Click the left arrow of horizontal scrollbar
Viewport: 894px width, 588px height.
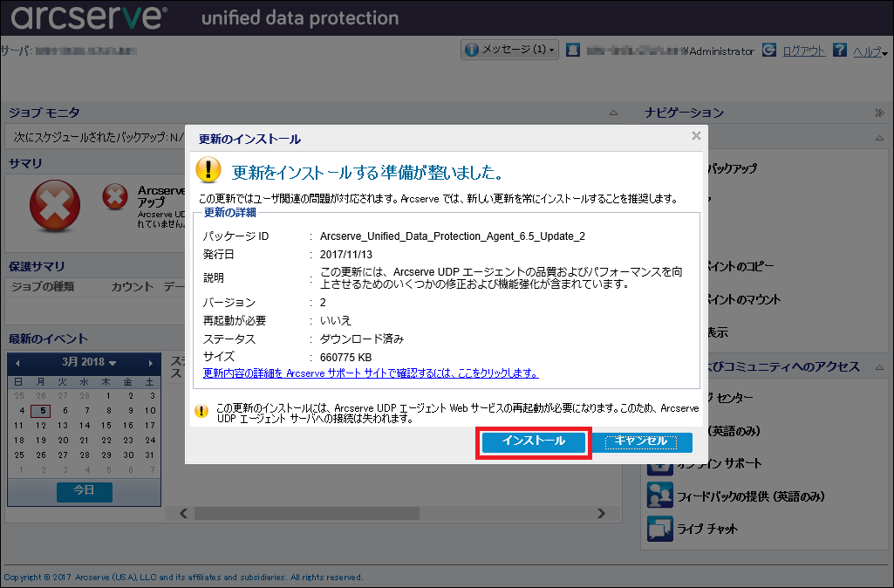[x=183, y=513]
